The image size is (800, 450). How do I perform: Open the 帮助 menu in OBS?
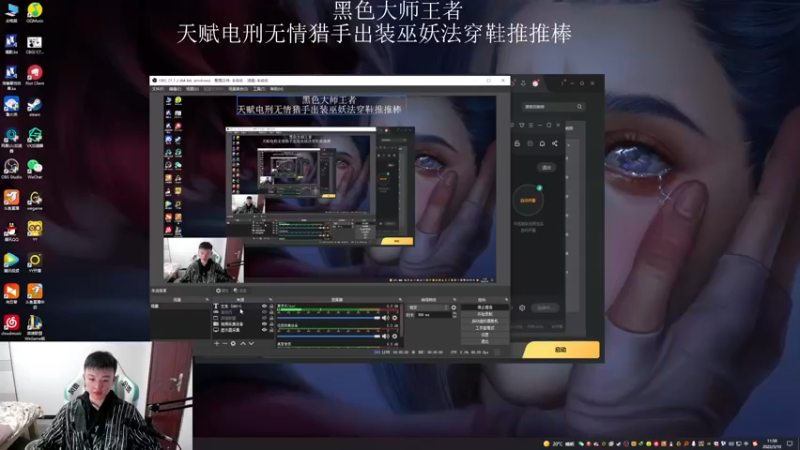click(276, 89)
